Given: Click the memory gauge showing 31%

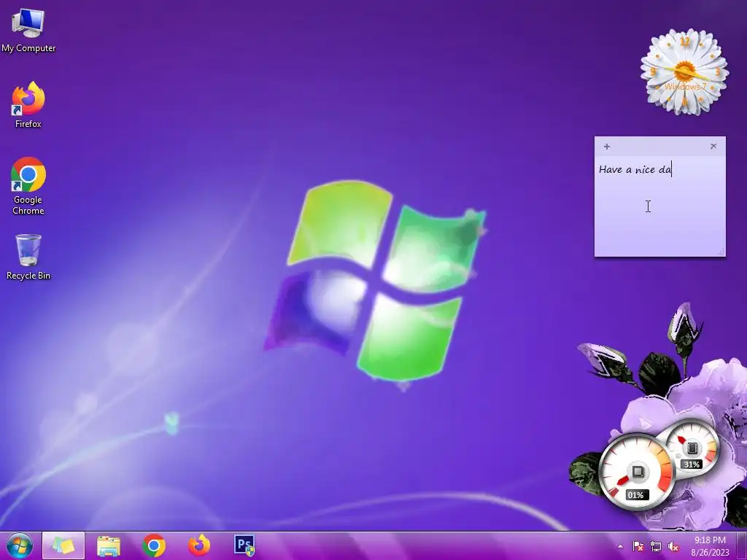Looking at the screenshot, I should click(692, 448).
